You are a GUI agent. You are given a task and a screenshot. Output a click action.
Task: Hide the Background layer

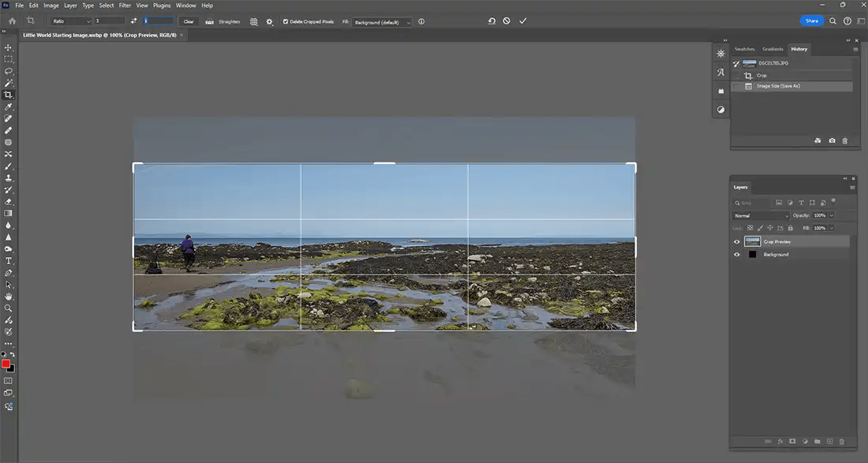(737, 255)
